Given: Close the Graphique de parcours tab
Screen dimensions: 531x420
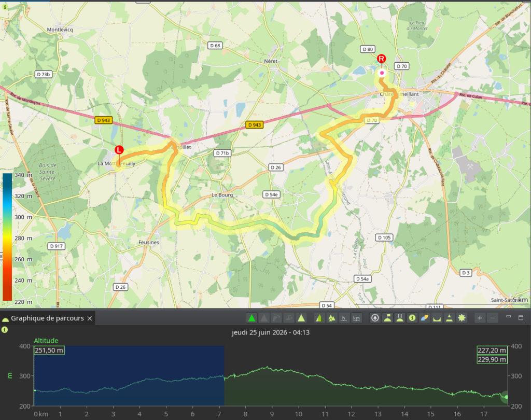Looking at the screenshot, I should point(90,318).
